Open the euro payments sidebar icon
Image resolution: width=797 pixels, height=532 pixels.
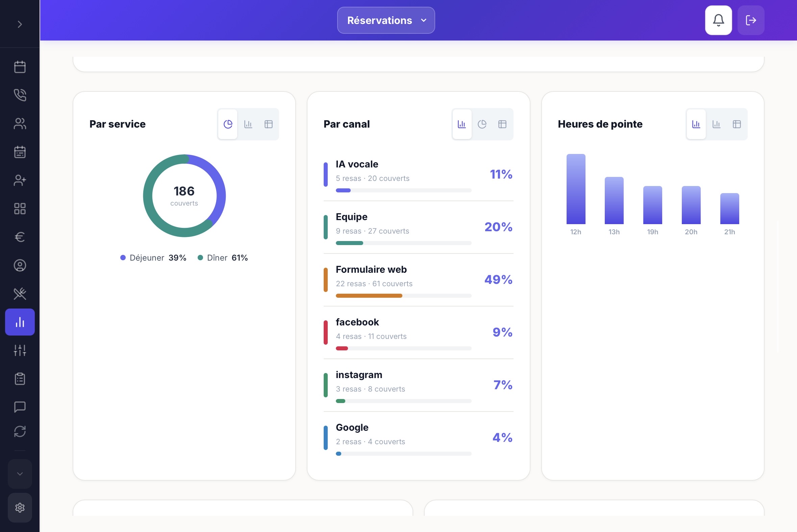20,237
